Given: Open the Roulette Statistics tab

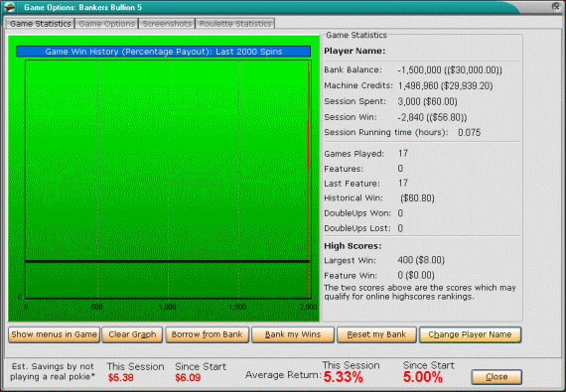Looking at the screenshot, I should [235, 24].
